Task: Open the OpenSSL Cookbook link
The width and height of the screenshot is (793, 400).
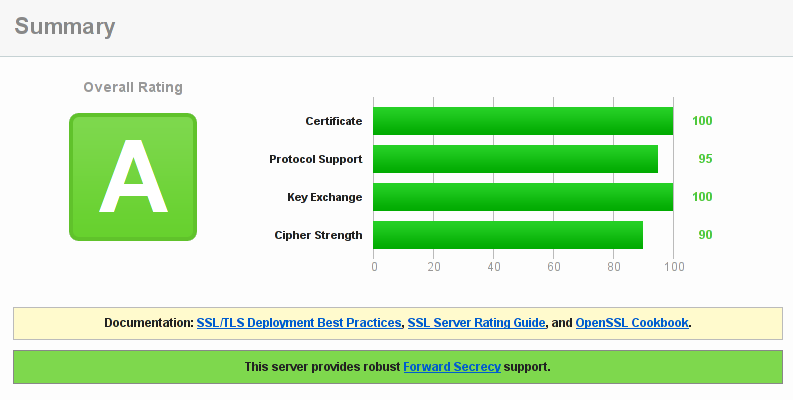Action: click(x=632, y=323)
